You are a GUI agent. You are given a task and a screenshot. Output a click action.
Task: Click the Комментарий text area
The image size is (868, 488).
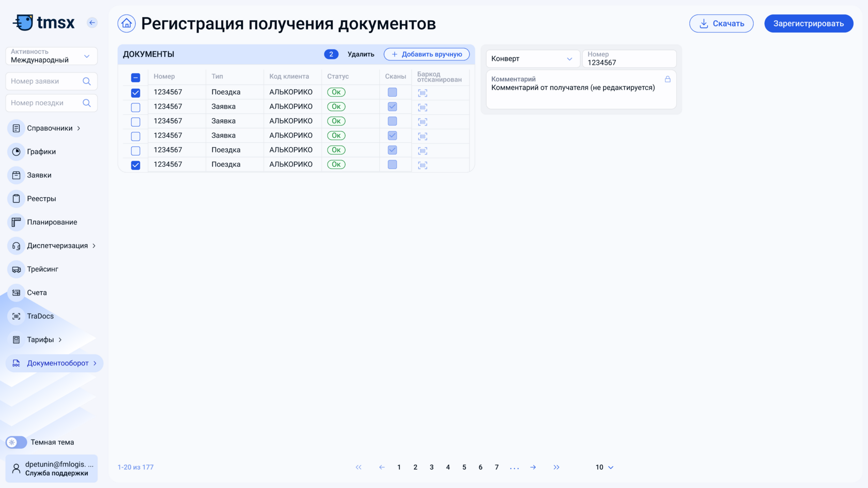click(581, 89)
